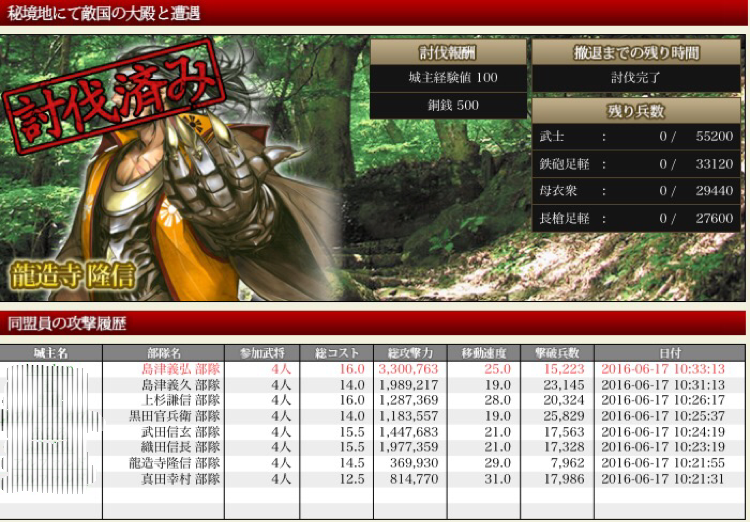Viewport: 750px width, 522px height.
Task: Click the 討伐報酬 panel header
Action: tap(448, 52)
